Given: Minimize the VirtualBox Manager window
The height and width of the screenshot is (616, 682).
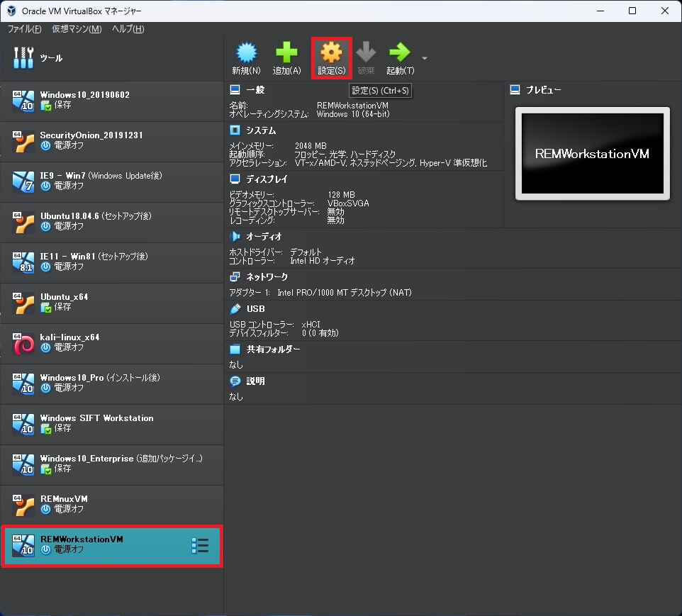Looking at the screenshot, I should [600, 11].
